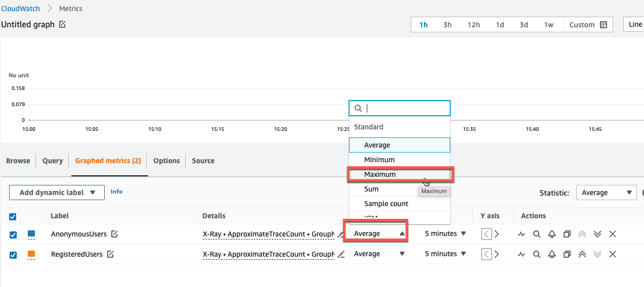Move AnonymousUsers metric down
The width and height of the screenshot is (644, 287).
pyautogui.click(x=597, y=234)
